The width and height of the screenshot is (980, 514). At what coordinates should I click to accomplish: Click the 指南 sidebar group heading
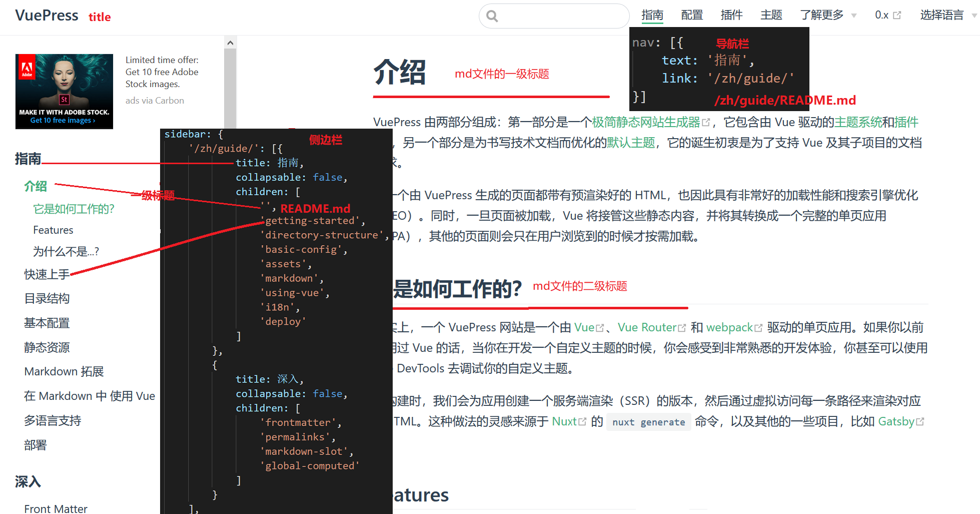coord(28,159)
